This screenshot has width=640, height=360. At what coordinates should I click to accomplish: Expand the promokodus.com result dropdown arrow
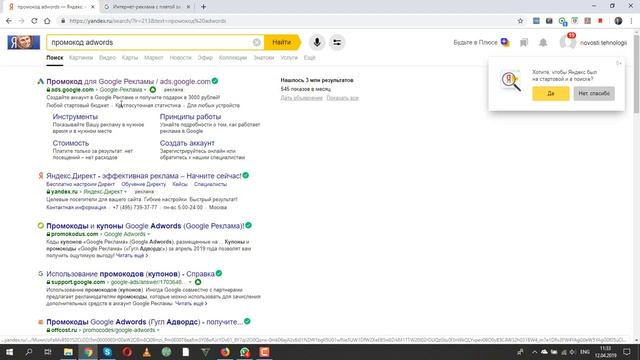tap(149, 234)
